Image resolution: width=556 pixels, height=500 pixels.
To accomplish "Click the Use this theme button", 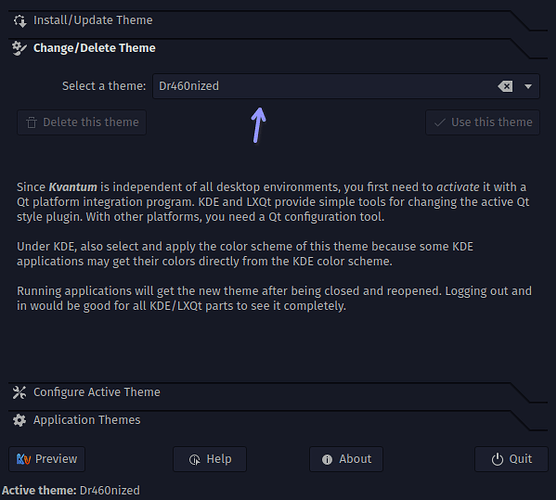I will pos(482,122).
